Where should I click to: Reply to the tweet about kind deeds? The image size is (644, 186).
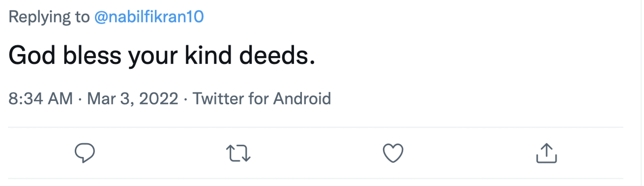85,154
